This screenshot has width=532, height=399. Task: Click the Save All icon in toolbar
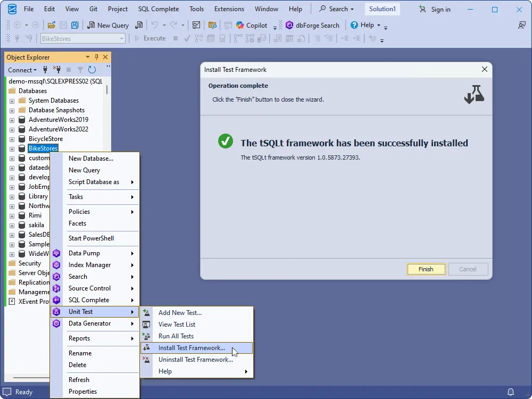[75, 25]
